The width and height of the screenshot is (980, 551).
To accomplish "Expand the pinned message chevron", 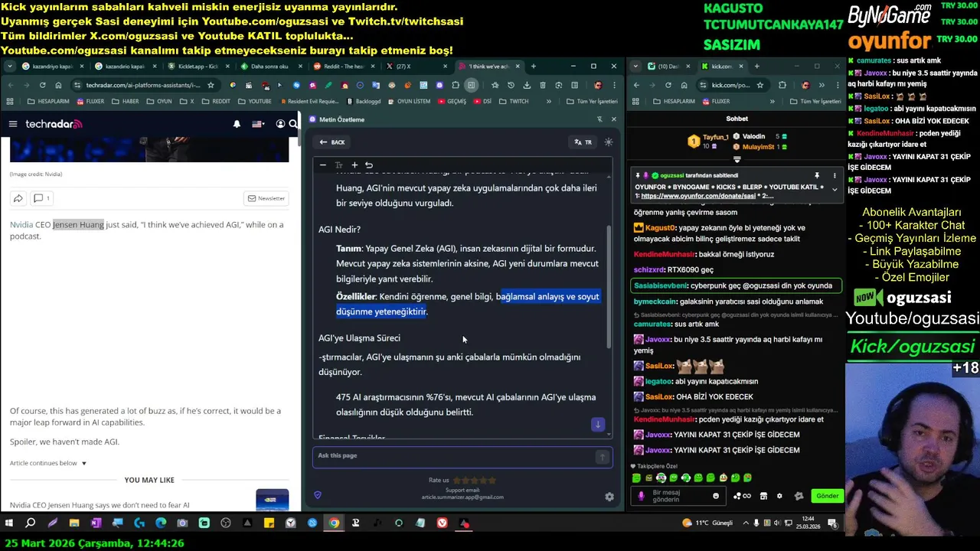I will [835, 188].
